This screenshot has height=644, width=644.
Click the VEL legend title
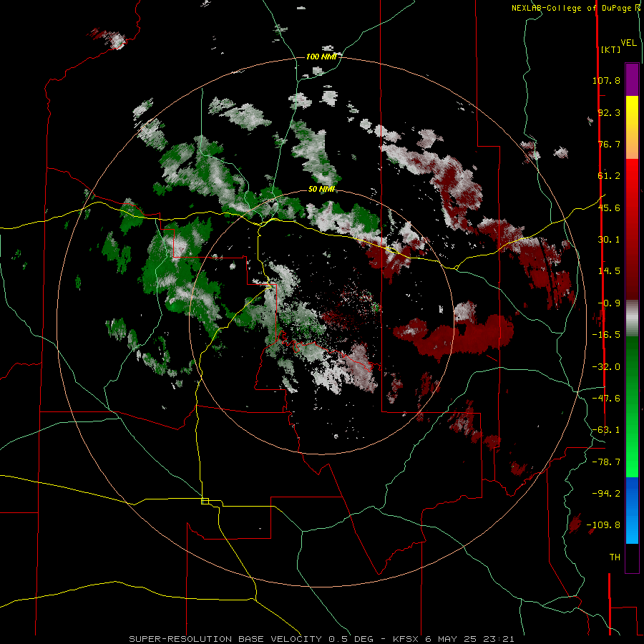(x=628, y=43)
